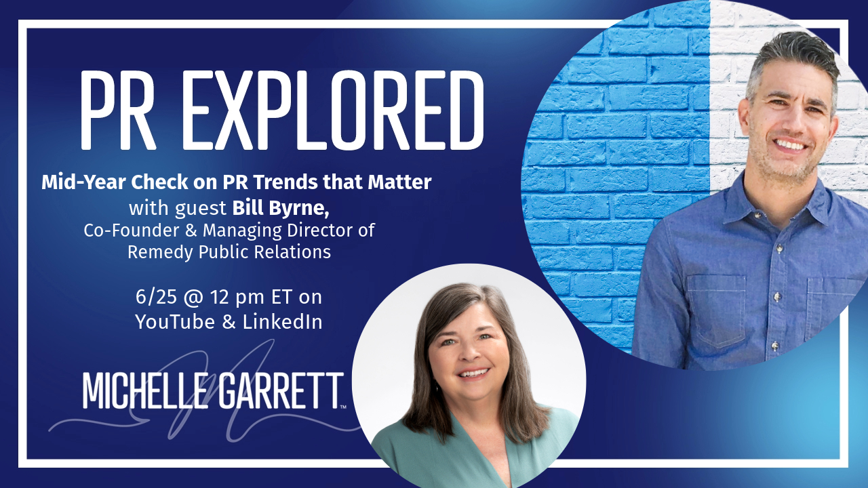This screenshot has height=488, width=868.
Task: Select the Mid-Year Check on PR Trends headline
Action: (236, 182)
